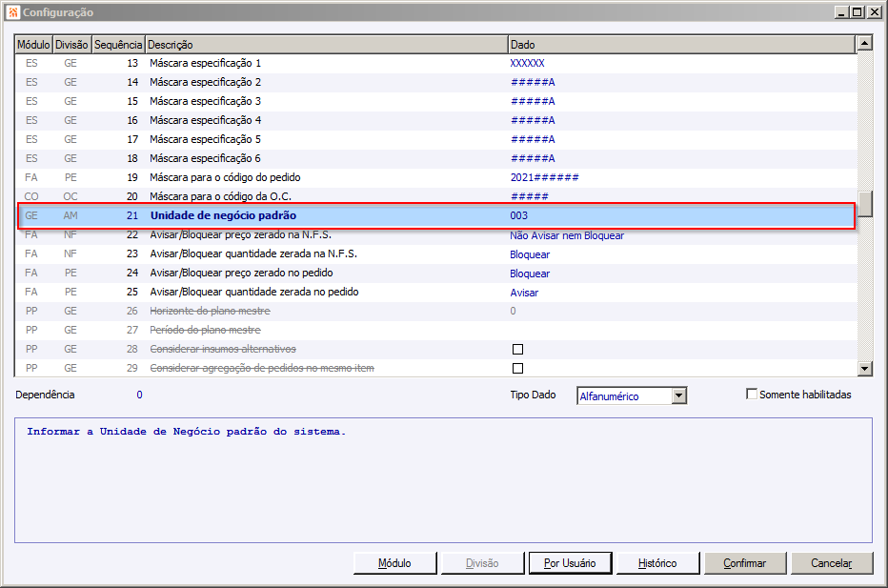Click the Módulo button
This screenshot has height=588, width=888.
click(394, 563)
